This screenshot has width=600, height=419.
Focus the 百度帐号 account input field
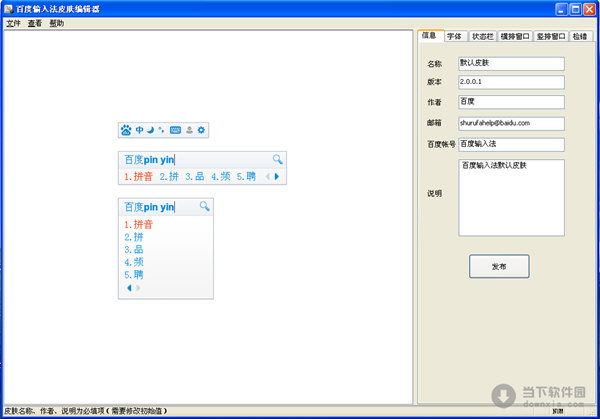pos(511,144)
